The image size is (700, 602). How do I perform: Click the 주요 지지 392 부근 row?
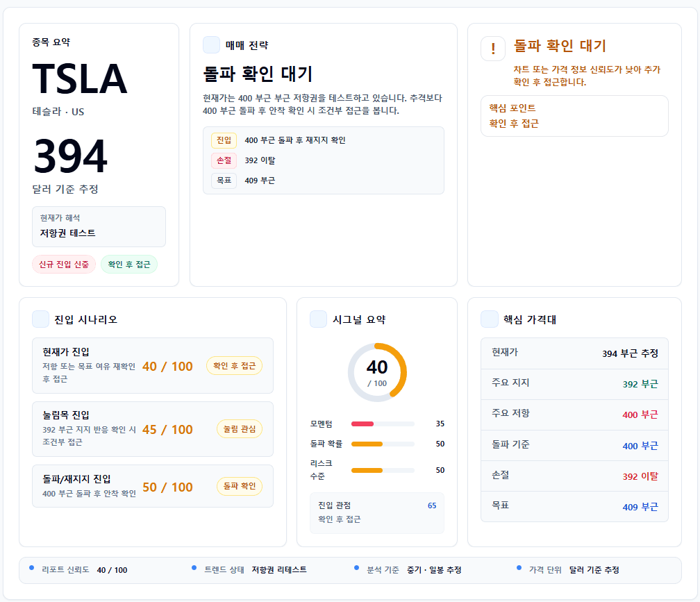(574, 384)
